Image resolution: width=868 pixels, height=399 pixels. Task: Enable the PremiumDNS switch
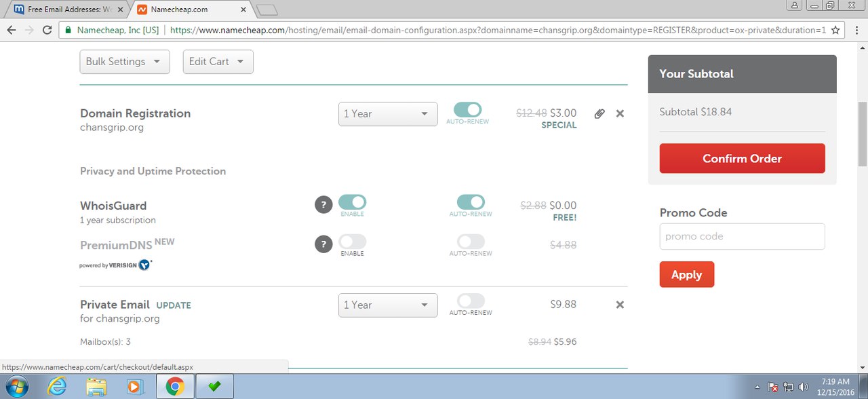352,242
